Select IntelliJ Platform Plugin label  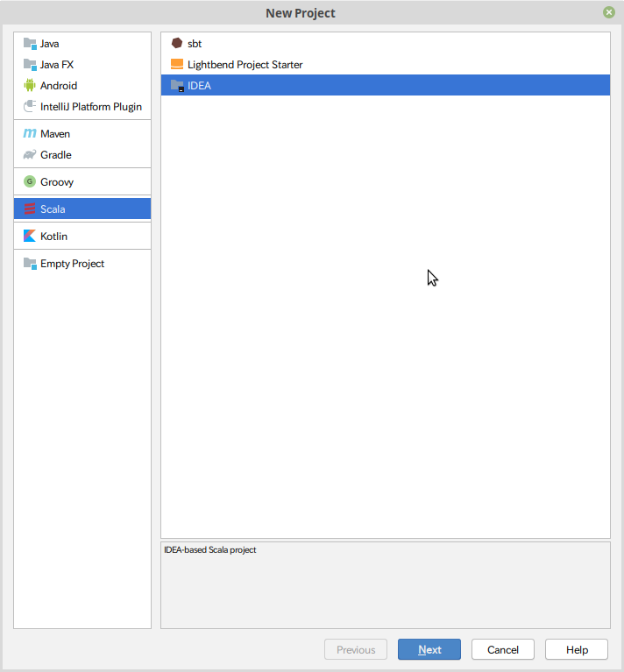pyautogui.click(x=91, y=107)
